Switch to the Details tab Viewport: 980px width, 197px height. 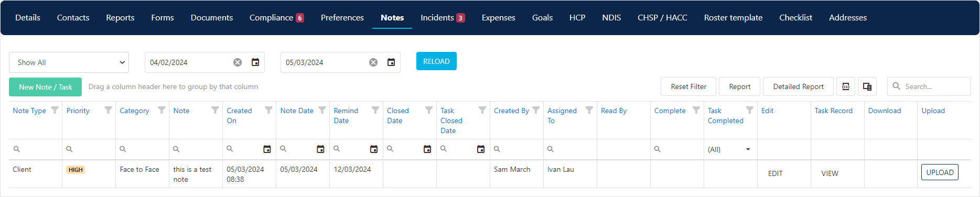[x=28, y=18]
